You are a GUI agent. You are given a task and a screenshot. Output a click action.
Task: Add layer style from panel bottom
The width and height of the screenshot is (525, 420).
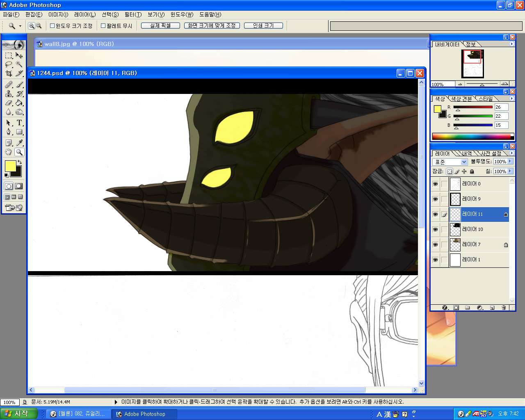click(445, 308)
